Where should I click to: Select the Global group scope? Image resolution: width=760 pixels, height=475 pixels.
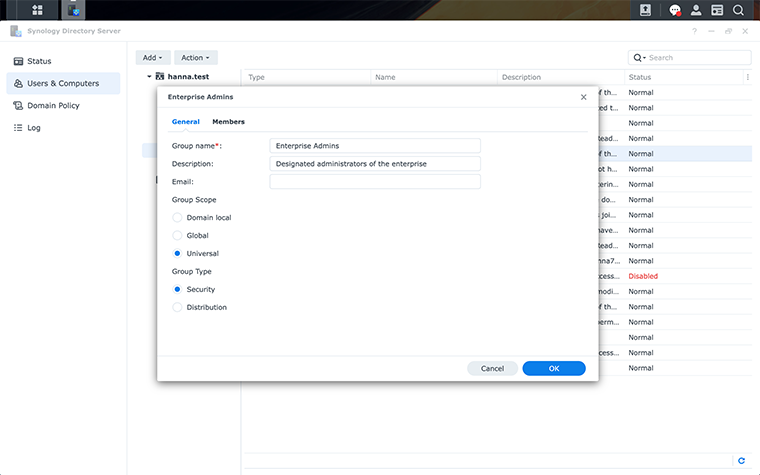click(x=178, y=235)
